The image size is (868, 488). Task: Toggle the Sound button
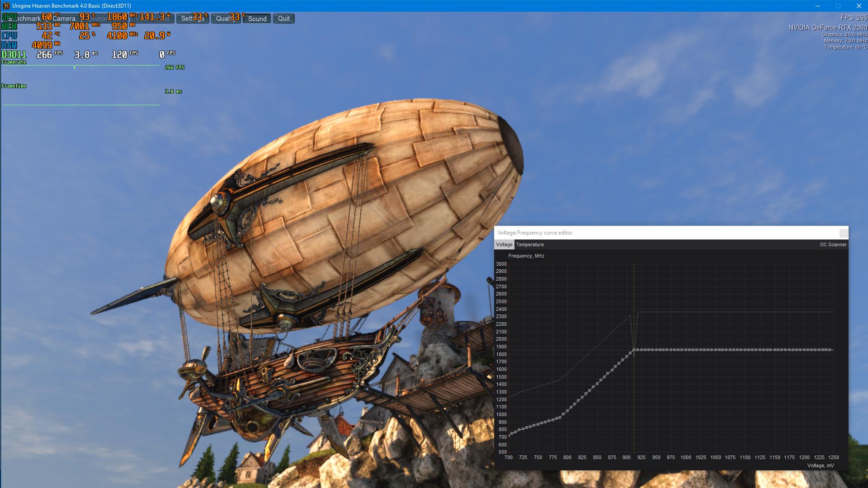tap(257, 19)
